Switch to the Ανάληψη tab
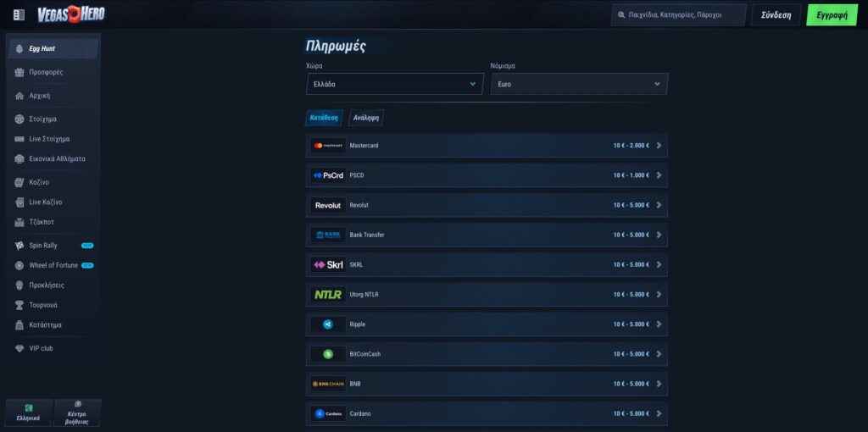This screenshot has height=432, width=868. coord(366,118)
